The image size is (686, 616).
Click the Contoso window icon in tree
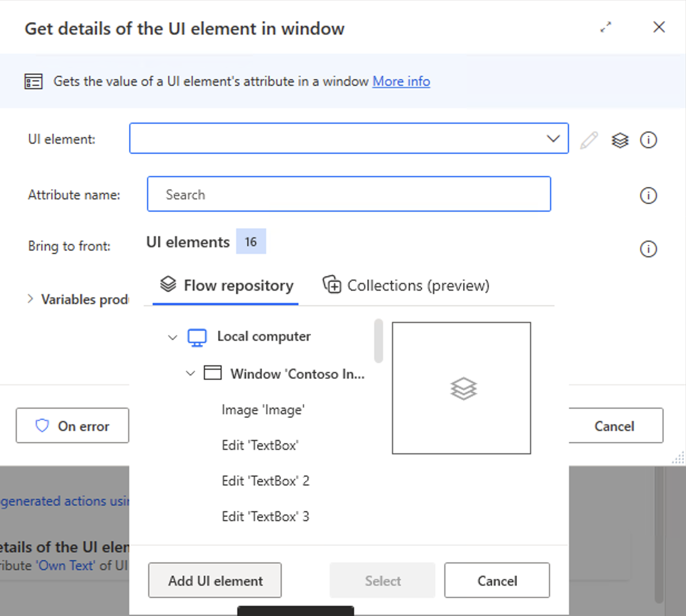(213, 373)
